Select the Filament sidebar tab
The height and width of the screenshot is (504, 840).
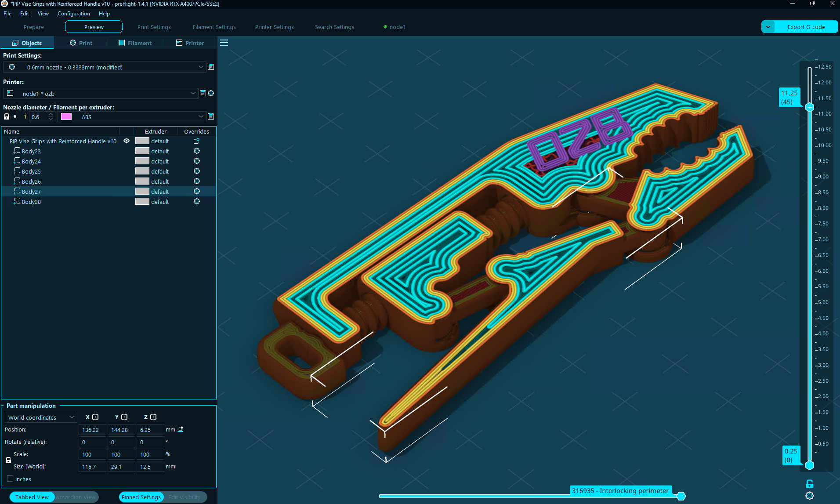135,43
